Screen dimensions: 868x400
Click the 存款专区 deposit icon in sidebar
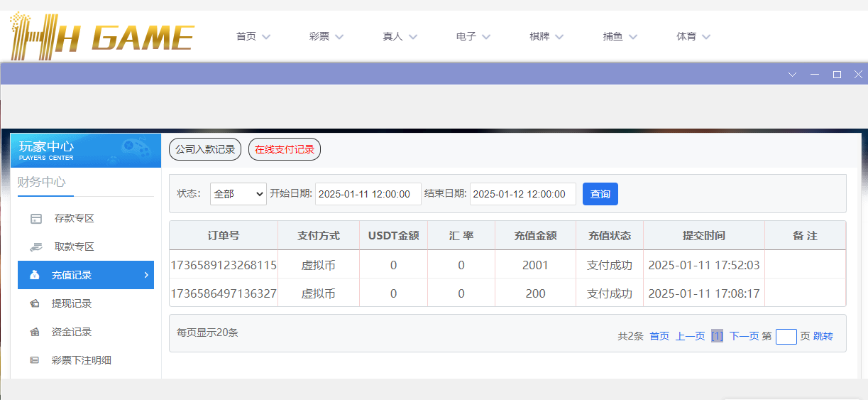(x=35, y=219)
